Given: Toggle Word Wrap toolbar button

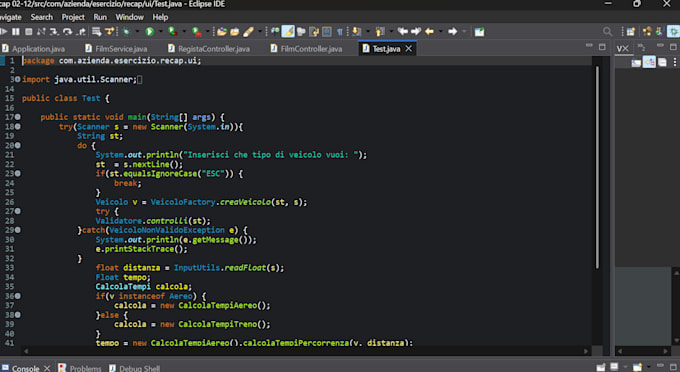Looking at the screenshot, I should (x=314, y=32).
